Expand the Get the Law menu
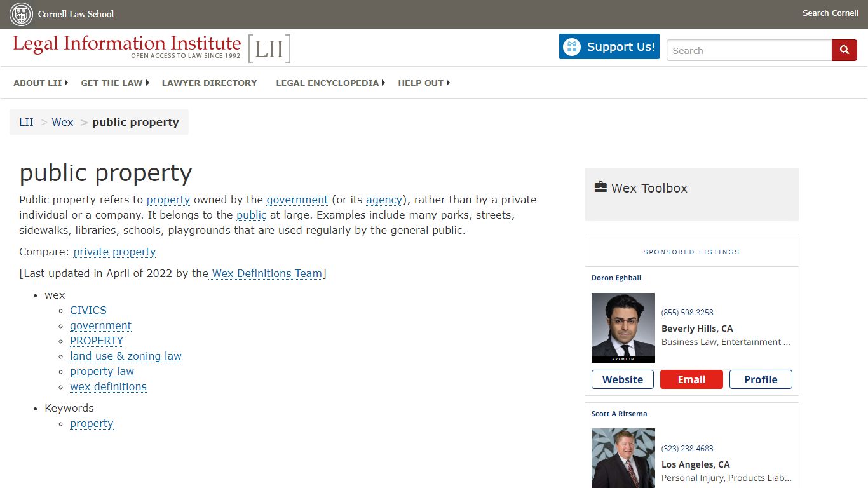 (115, 83)
